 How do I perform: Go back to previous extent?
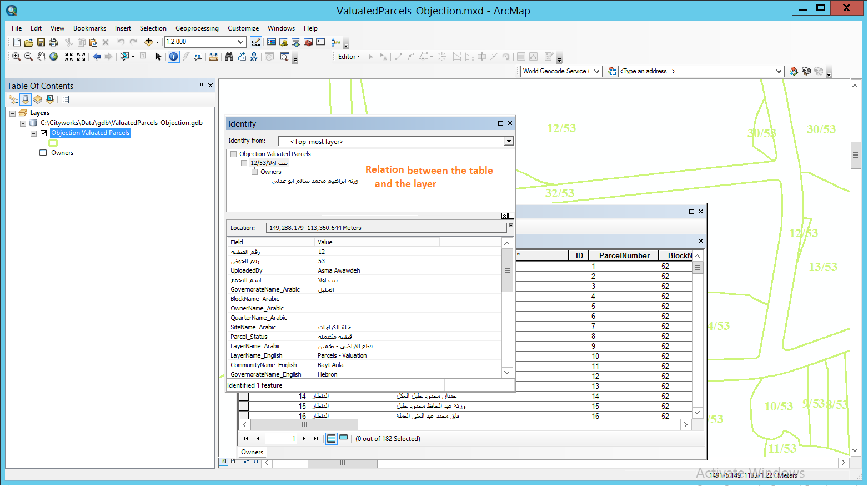pos(97,57)
